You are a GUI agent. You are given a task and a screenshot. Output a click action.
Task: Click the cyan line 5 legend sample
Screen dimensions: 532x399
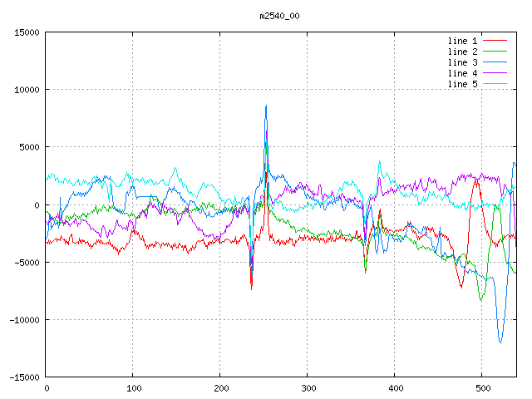click(x=495, y=83)
